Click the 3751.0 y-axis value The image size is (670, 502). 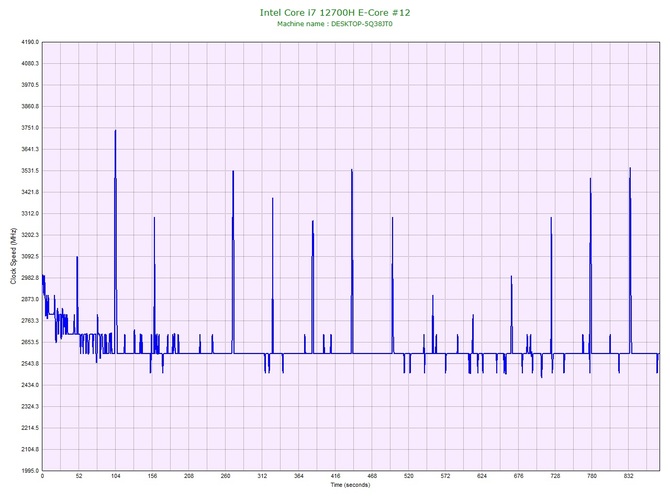tap(30, 128)
